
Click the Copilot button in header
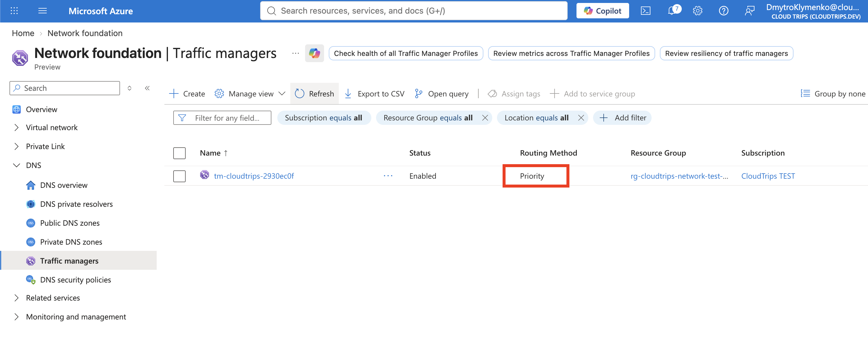603,11
